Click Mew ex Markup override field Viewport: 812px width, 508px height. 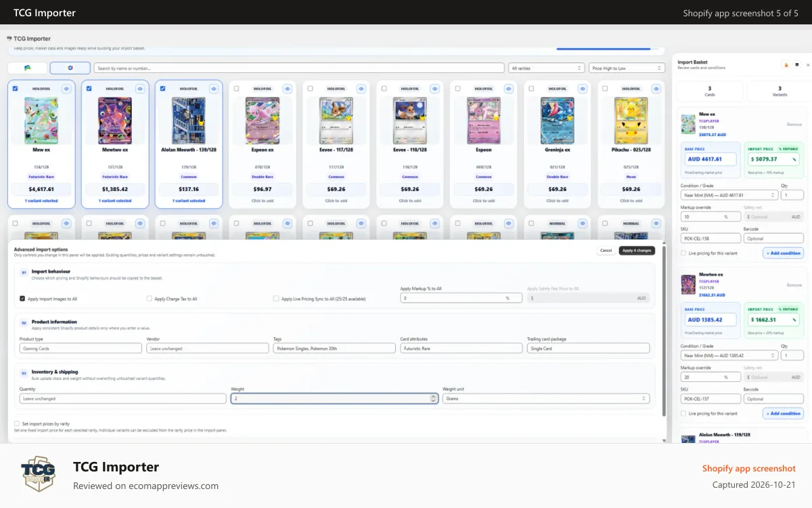710,217
